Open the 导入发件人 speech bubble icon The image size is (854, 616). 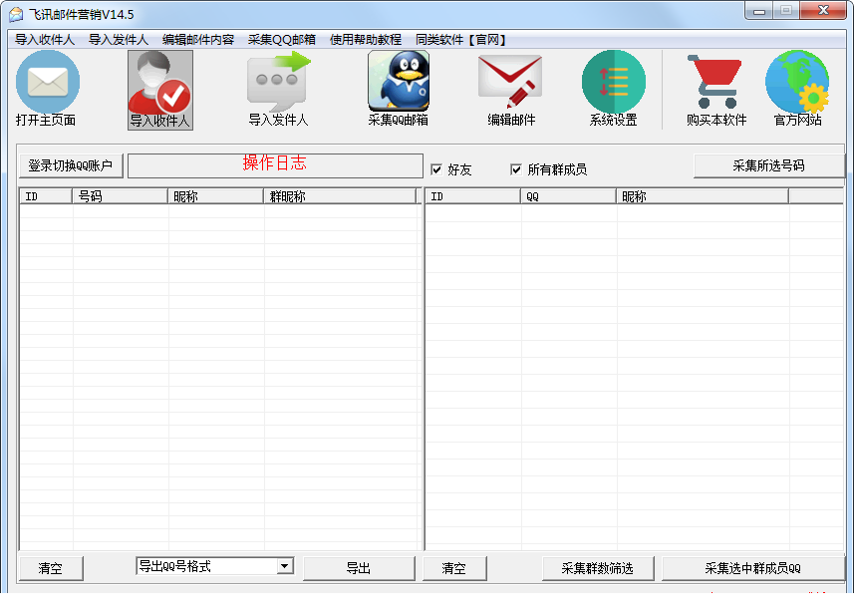tap(278, 82)
